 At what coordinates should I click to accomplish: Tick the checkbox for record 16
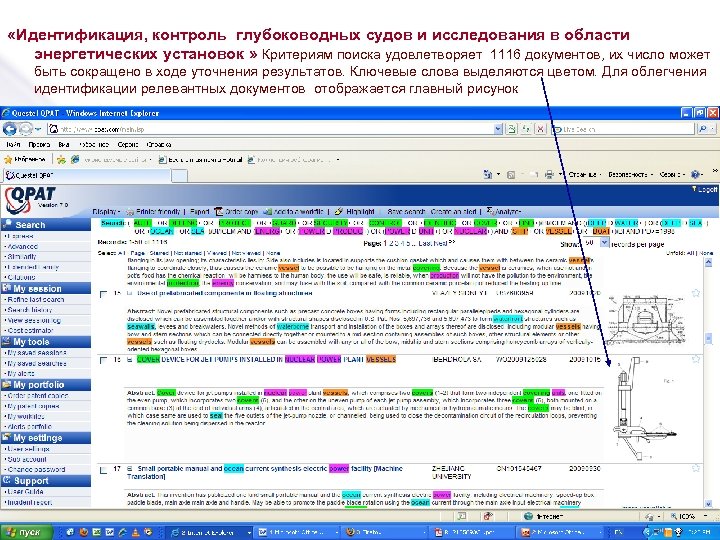pos(103,360)
